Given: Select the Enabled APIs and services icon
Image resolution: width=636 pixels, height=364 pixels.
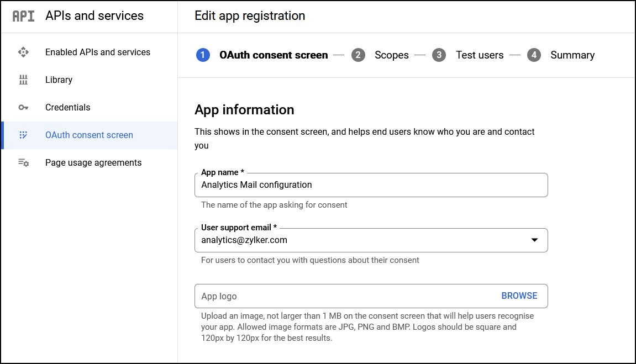Looking at the screenshot, I should [x=23, y=52].
